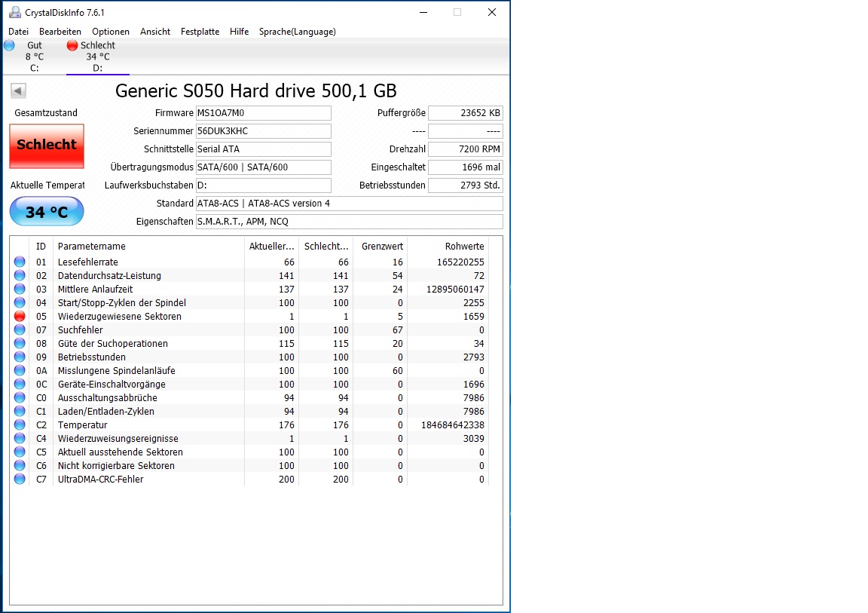The image size is (868, 613).
Task: Minimize the CrystalDiskInfo window
Action: [423, 12]
